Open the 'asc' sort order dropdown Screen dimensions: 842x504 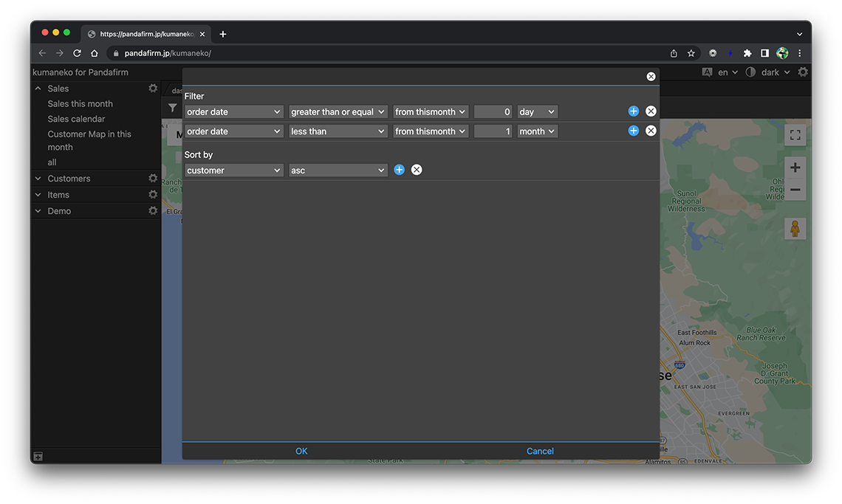338,170
